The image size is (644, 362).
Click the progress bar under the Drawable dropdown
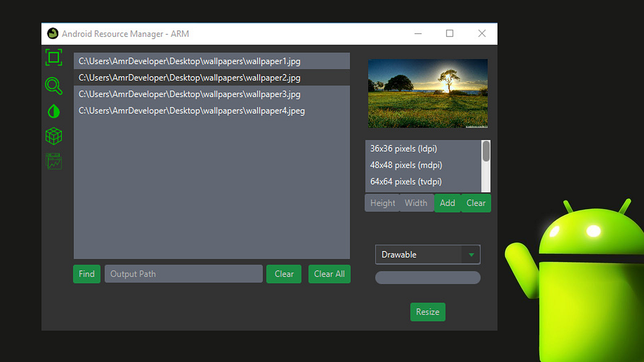coord(427,277)
